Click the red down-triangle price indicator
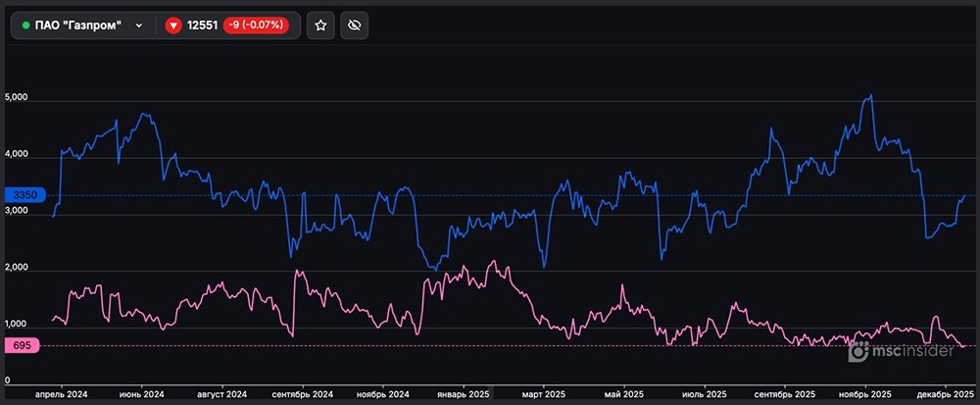980x405 pixels. point(173,25)
